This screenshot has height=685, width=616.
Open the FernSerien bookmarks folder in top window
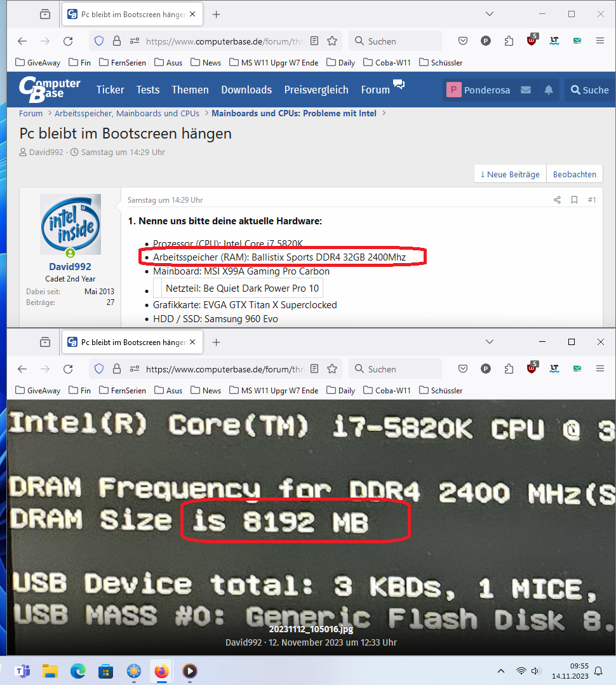pyautogui.click(x=123, y=62)
